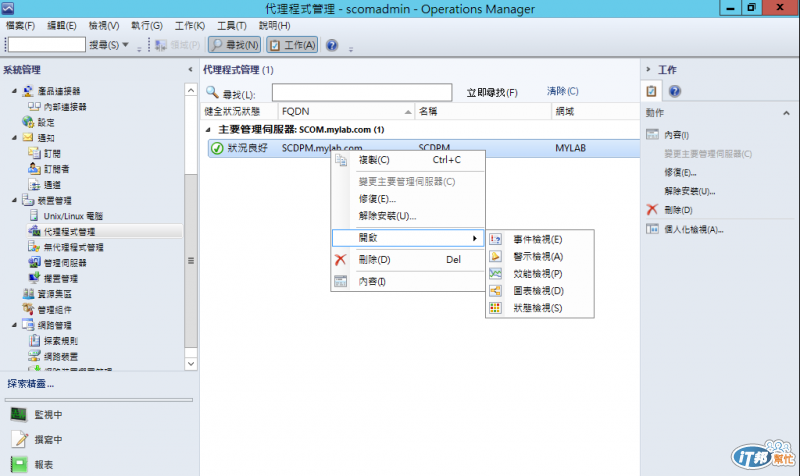The width and height of the screenshot is (800, 476).
Task: Click the green 狀況良好 health icon
Action: tap(217, 148)
